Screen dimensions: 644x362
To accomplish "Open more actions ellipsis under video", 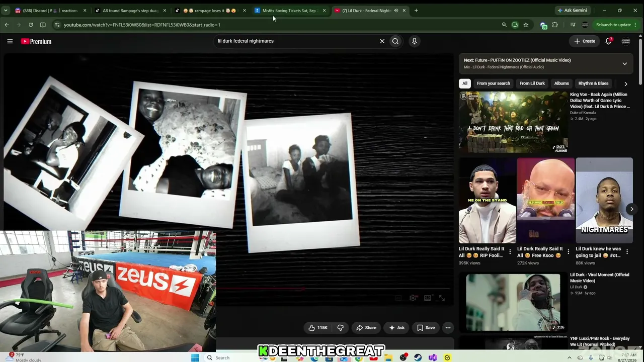I will pyautogui.click(x=448, y=328).
